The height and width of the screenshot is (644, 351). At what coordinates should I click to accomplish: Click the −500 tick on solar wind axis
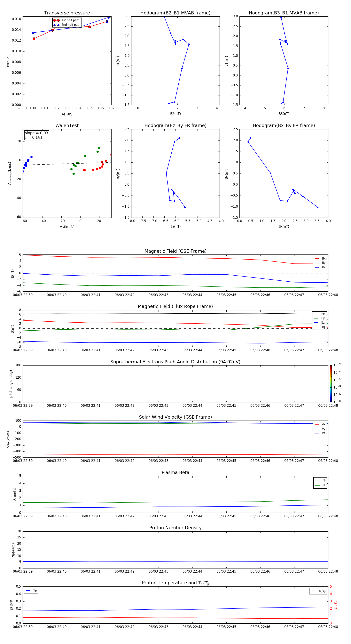(x=17, y=457)
